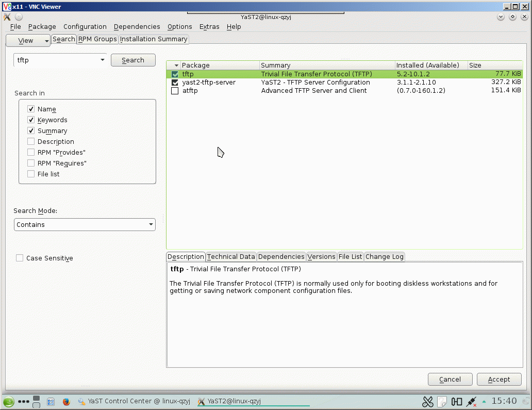Click the YaST window menu icon in title bar
This screenshot has width=532, height=410.
point(7,17)
